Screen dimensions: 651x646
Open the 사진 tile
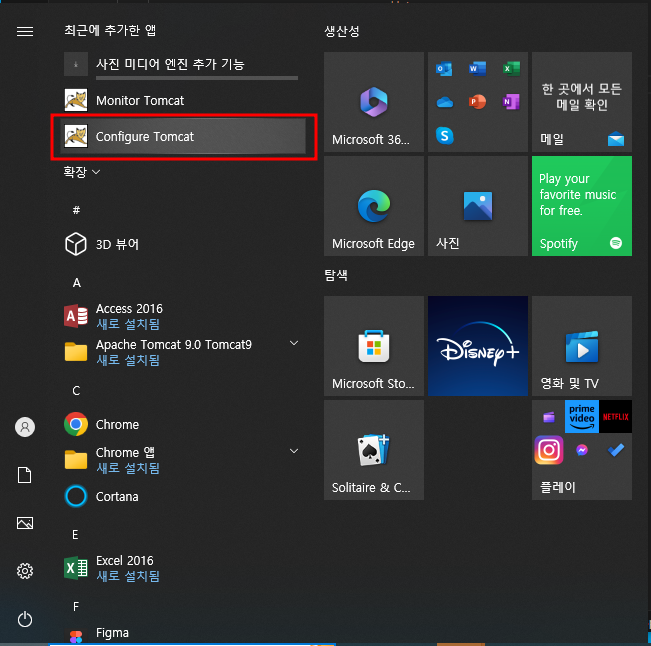478,206
